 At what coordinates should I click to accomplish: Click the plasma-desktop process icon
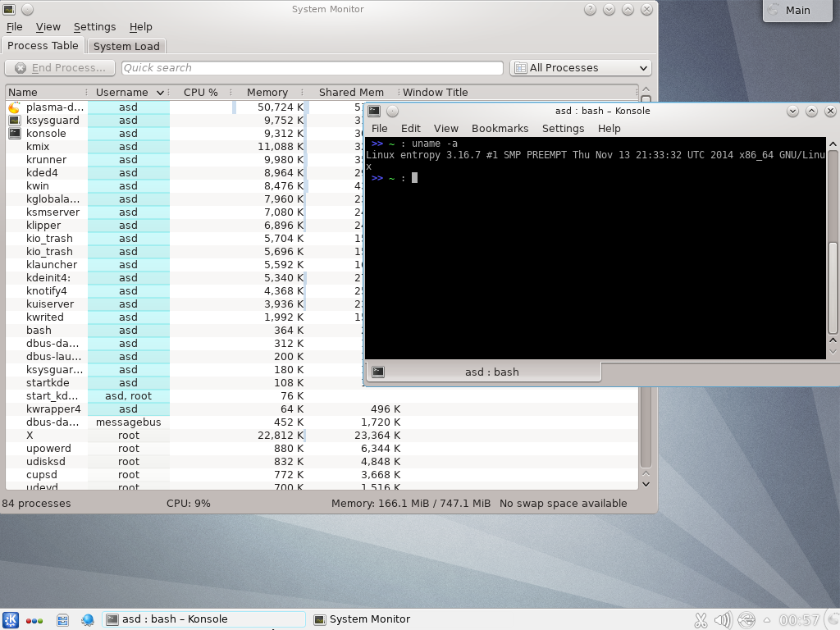(x=15, y=107)
